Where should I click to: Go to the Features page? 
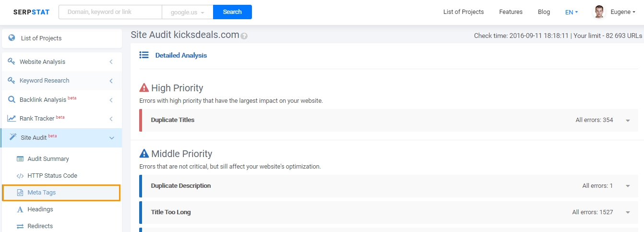(x=511, y=12)
